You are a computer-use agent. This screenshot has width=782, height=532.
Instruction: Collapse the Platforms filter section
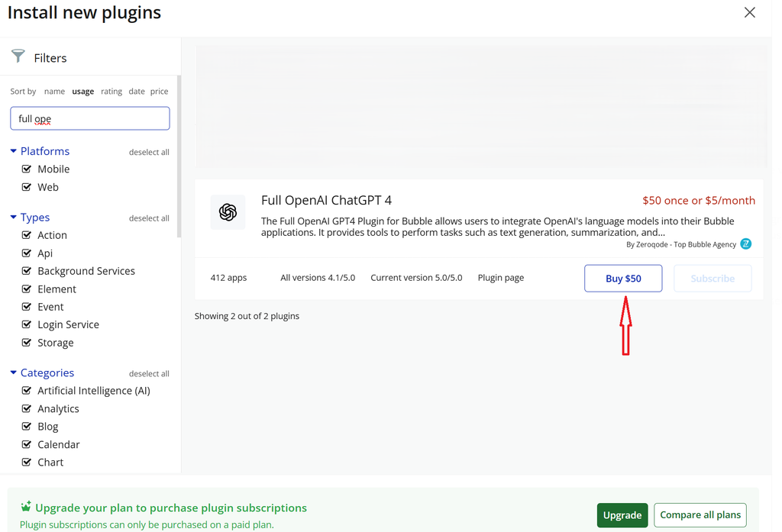14,151
